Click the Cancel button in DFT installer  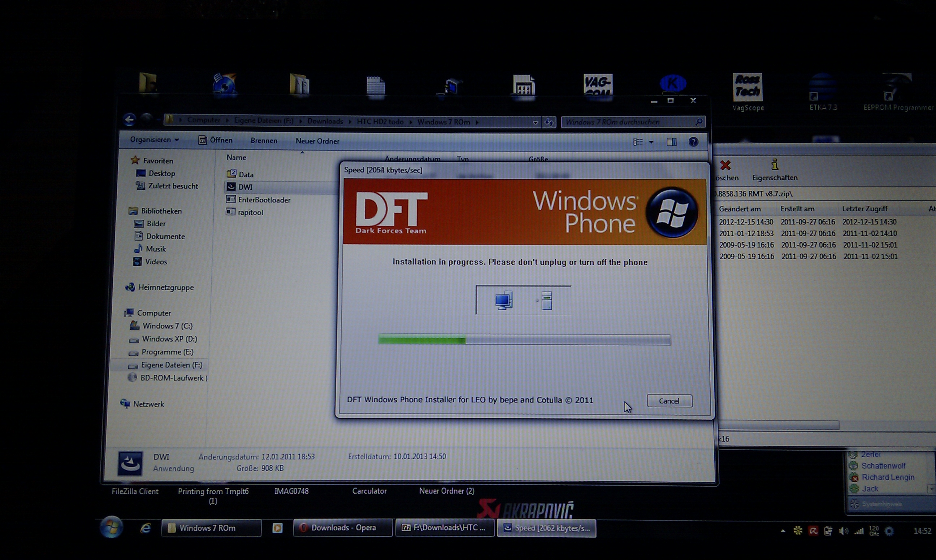click(x=669, y=401)
